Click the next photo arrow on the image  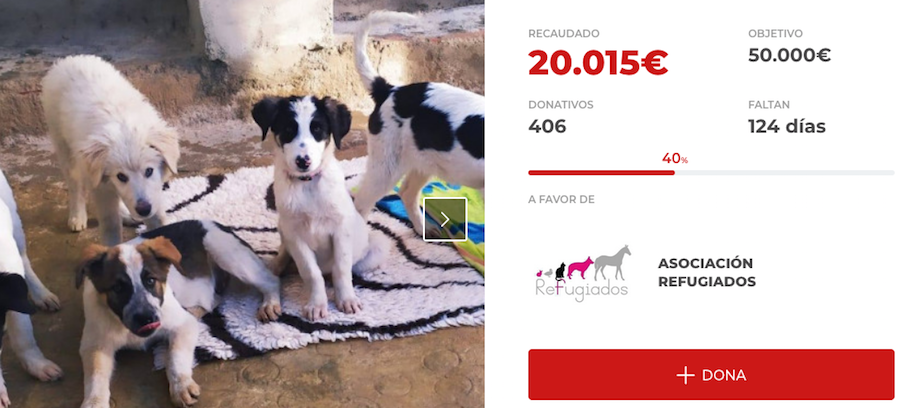coord(445,219)
